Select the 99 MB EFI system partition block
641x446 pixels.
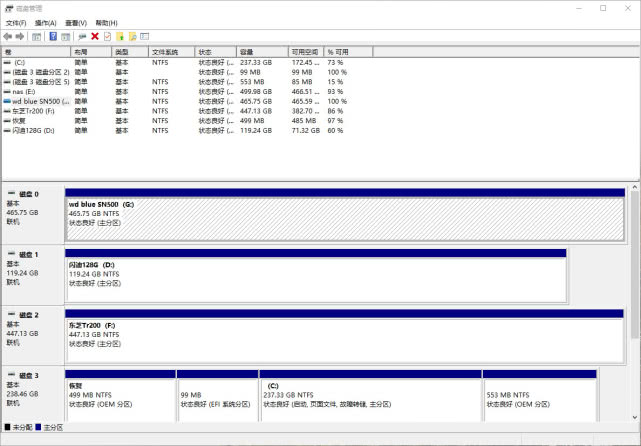tap(217, 396)
